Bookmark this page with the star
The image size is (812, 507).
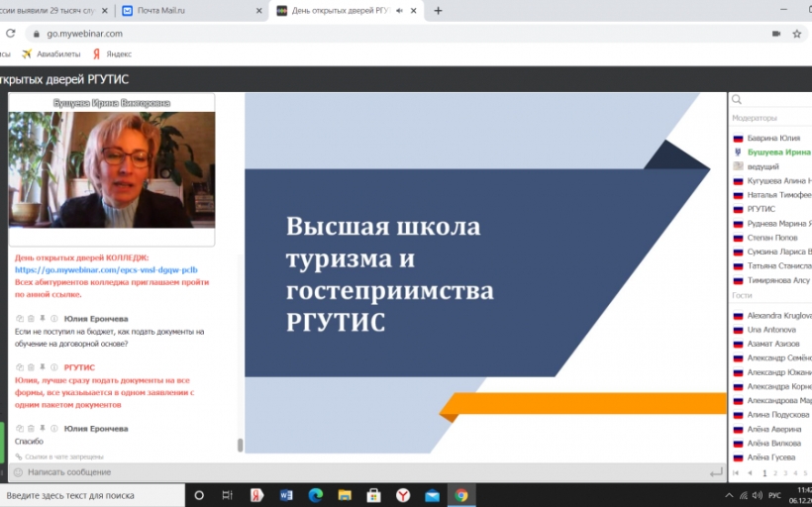coord(797,34)
